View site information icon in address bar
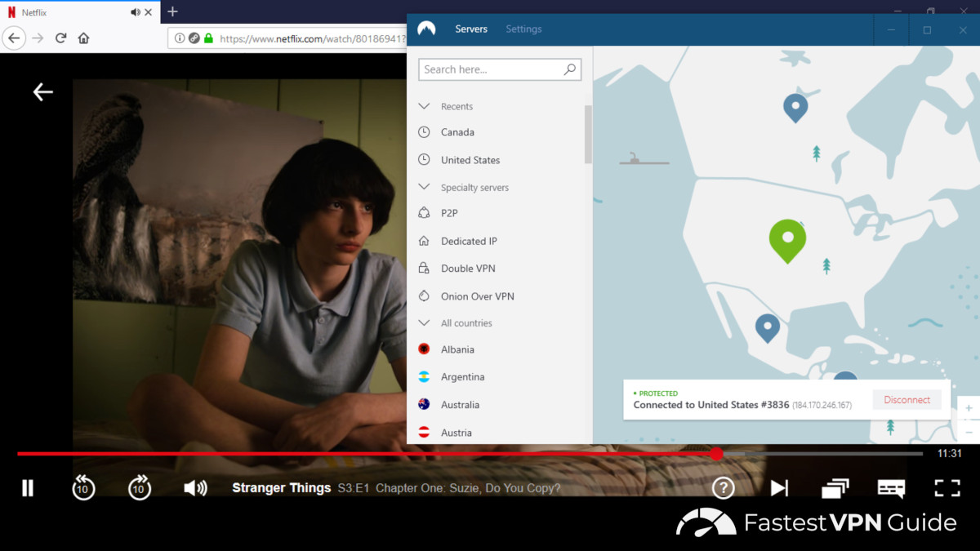 click(180, 38)
